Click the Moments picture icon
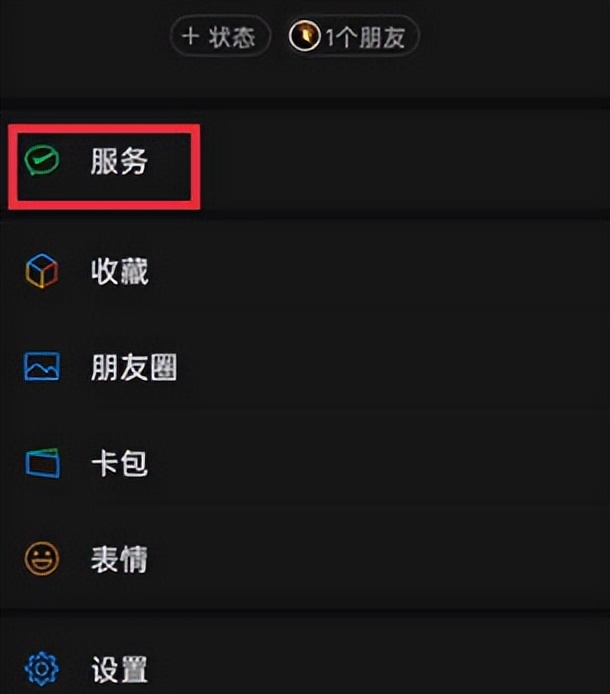Screen dimensions: 610x694 pos(42,366)
